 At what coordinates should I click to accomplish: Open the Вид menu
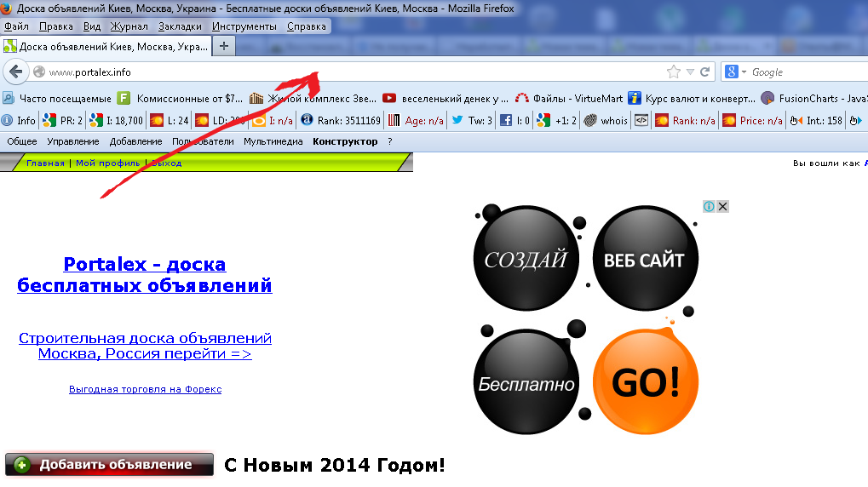[x=92, y=26]
